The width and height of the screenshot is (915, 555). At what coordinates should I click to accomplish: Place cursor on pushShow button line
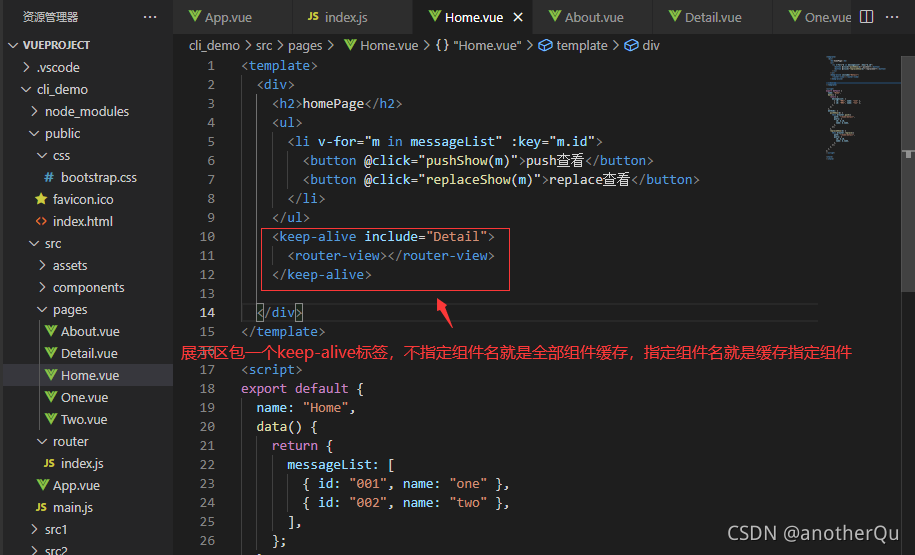pos(478,160)
